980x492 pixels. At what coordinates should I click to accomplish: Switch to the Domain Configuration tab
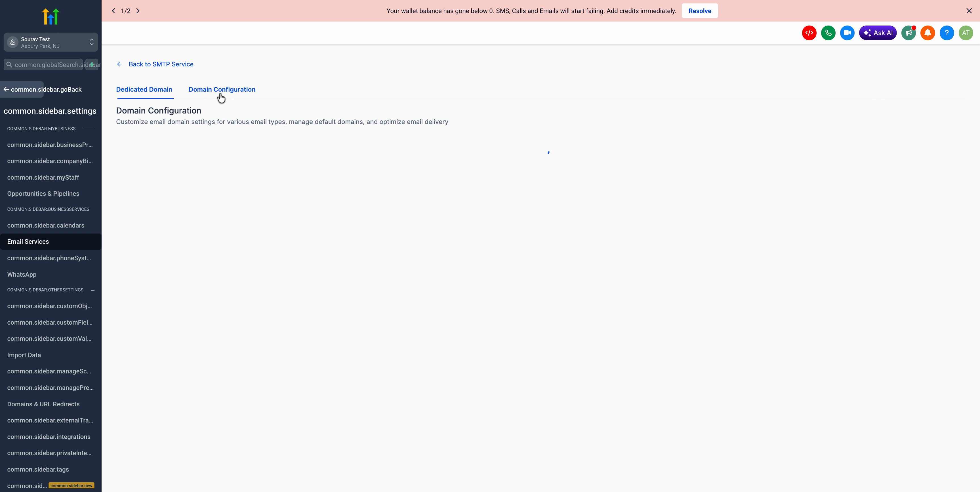click(x=222, y=89)
